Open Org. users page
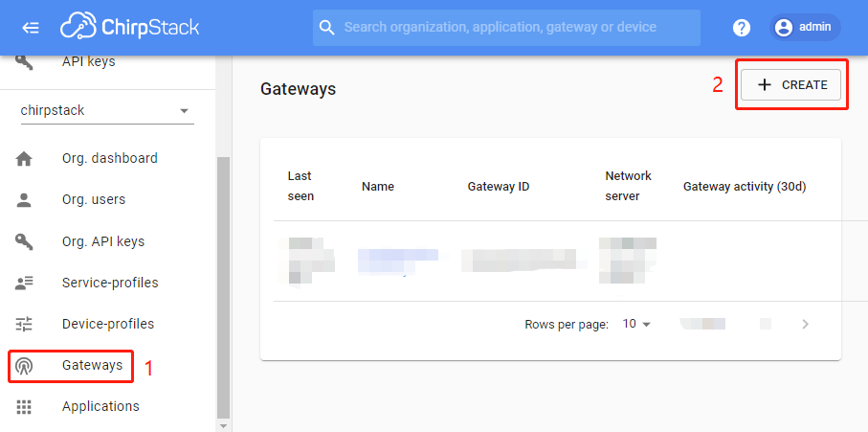This screenshot has height=432, width=868. [x=94, y=199]
